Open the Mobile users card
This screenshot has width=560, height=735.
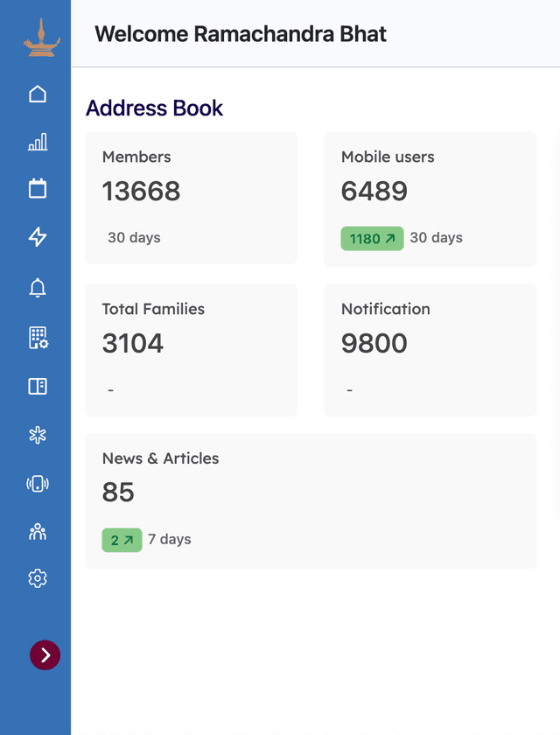point(430,199)
